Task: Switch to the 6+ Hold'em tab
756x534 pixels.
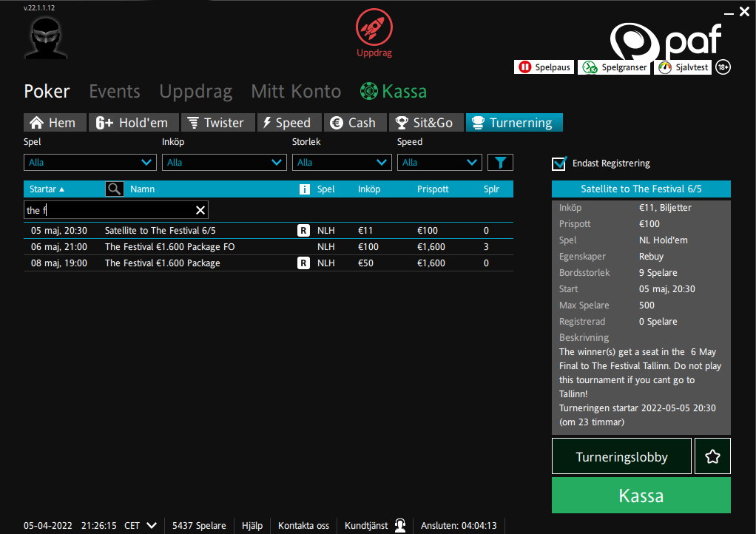Action: tap(134, 123)
